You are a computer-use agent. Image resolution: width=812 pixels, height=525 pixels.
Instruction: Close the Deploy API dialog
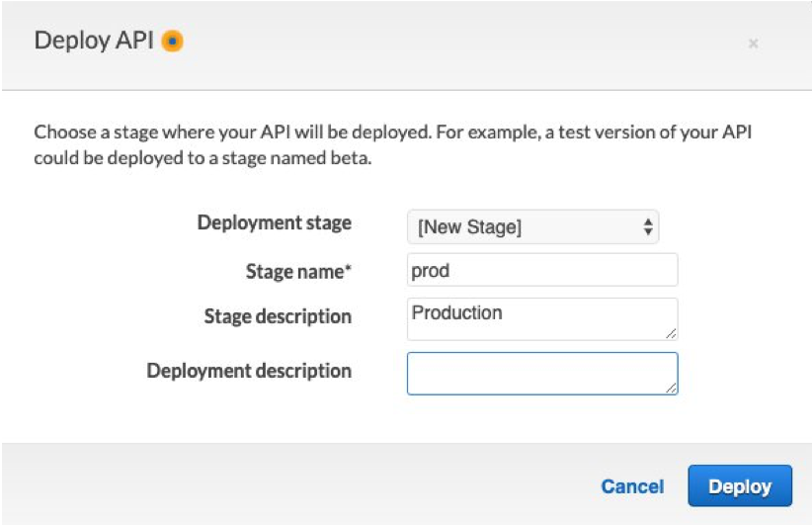pos(754,44)
